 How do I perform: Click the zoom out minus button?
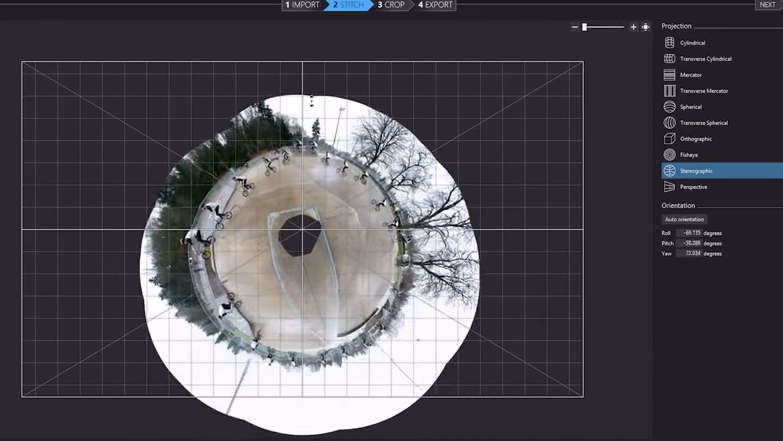pos(574,27)
